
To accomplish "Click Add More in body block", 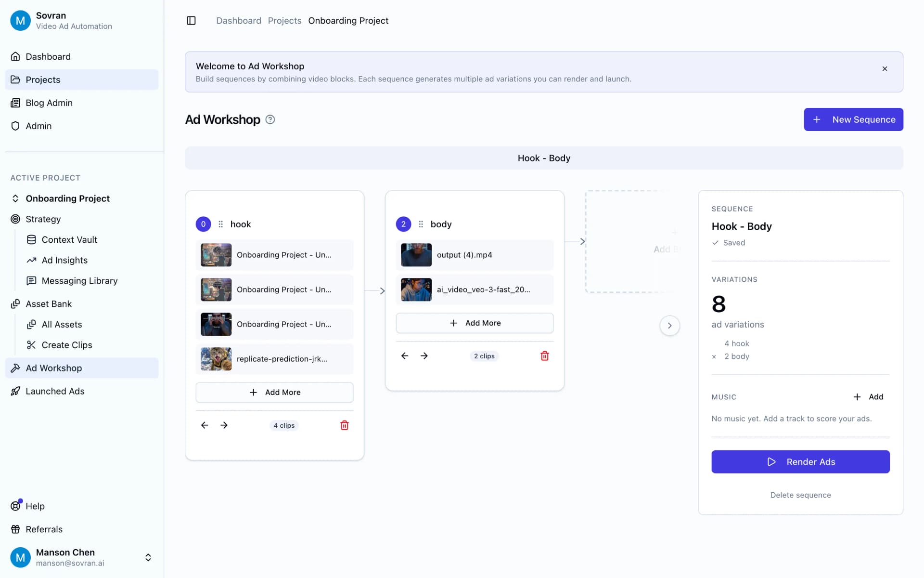I will pos(475,323).
